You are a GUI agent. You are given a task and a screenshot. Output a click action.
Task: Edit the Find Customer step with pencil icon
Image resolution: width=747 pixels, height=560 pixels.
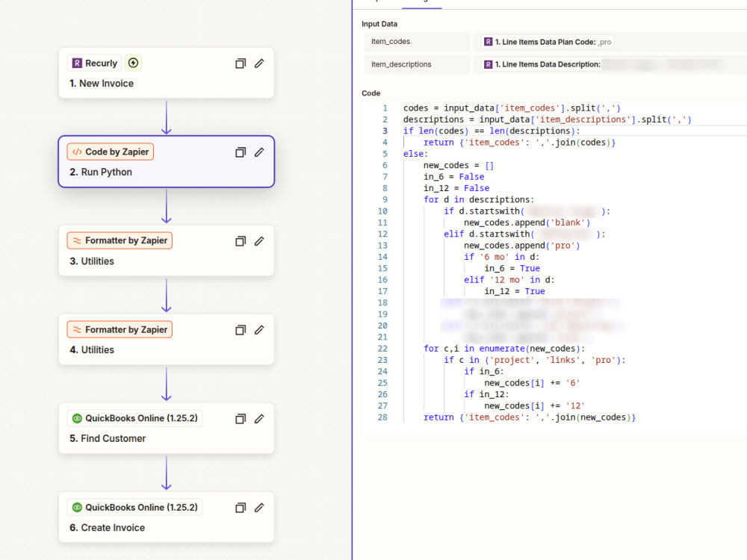(259, 419)
